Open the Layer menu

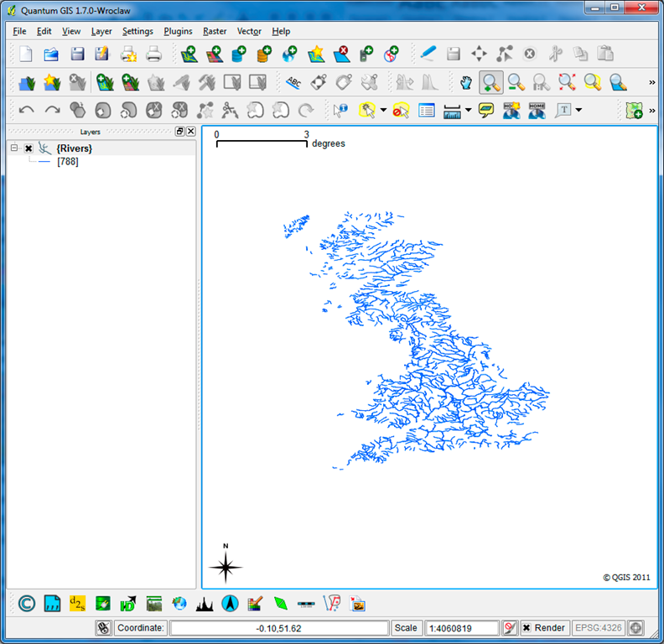tap(101, 31)
